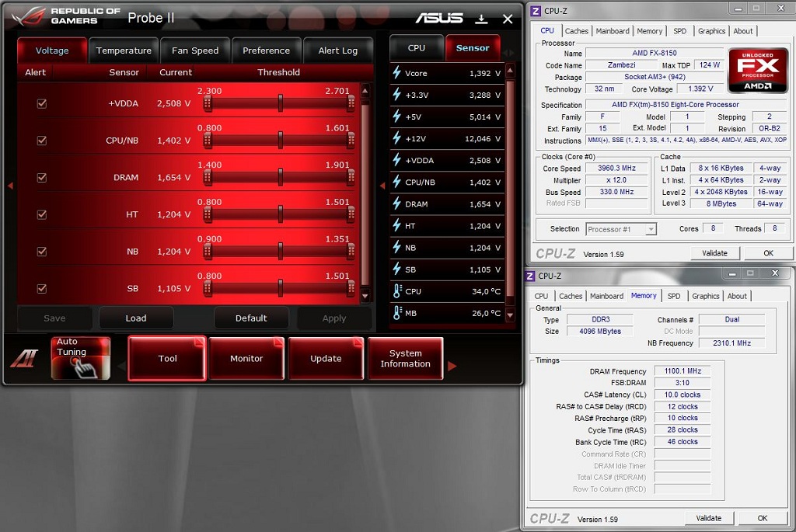Open the Monitor button in AI Suite
796x532 pixels.
[246, 358]
